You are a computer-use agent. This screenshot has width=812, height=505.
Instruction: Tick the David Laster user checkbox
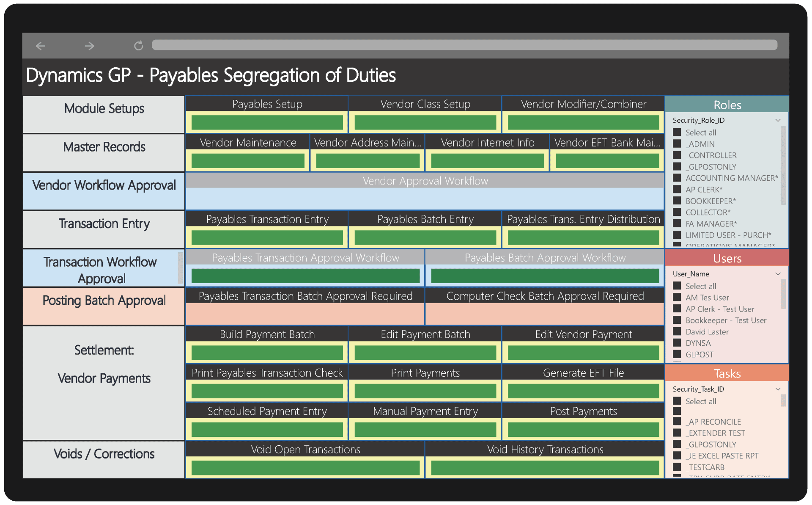677,332
